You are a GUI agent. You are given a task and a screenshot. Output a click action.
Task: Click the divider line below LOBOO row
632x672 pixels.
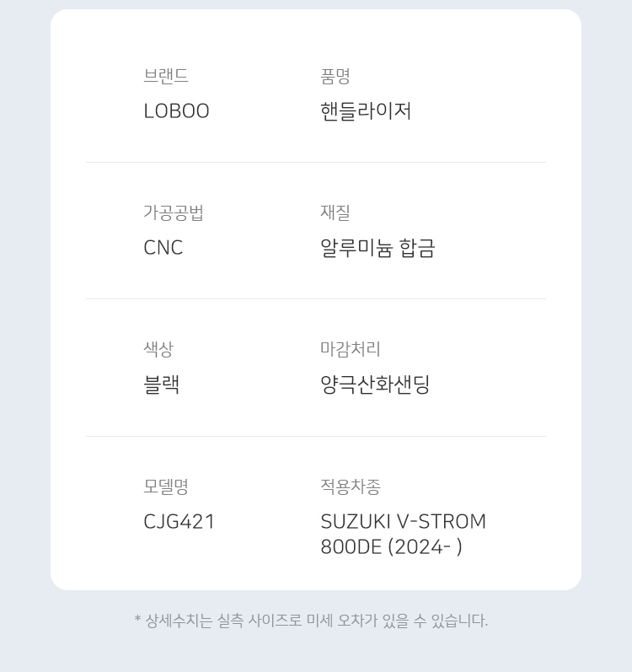pyautogui.click(x=316, y=162)
